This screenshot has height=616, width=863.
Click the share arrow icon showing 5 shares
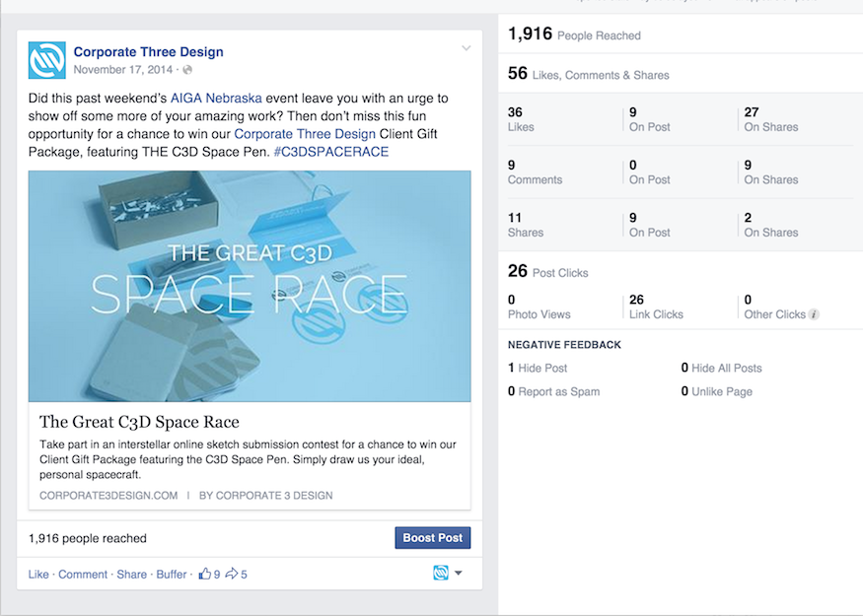(232, 574)
